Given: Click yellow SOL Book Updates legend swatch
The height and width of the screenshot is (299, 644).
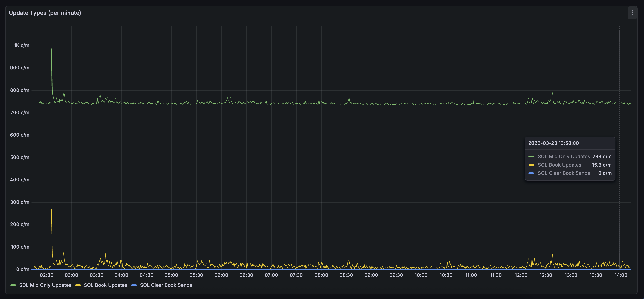Looking at the screenshot, I should point(78,285).
